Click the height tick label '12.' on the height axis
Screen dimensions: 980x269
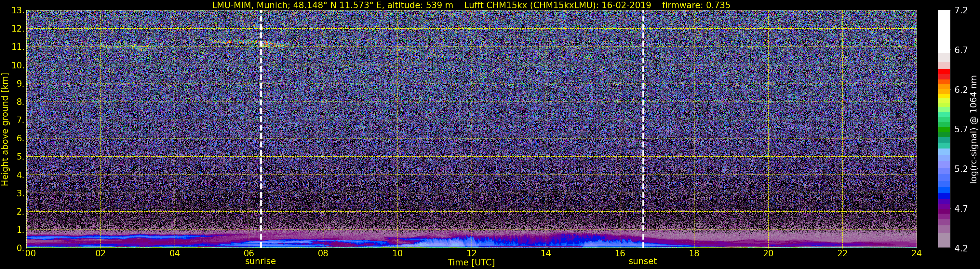click(x=18, y=29)
